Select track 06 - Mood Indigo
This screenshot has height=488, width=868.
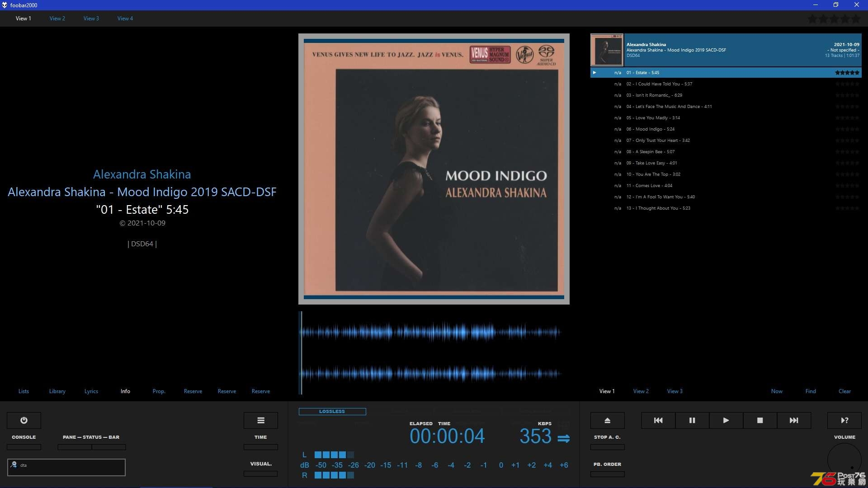[726, 129]
